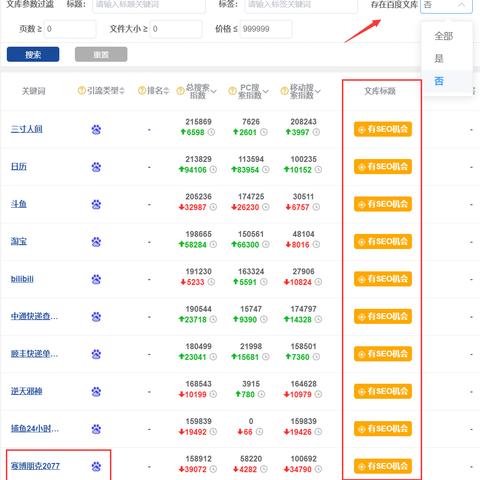
Task: Open the history clock beside 19492
Action: (213, 432)
